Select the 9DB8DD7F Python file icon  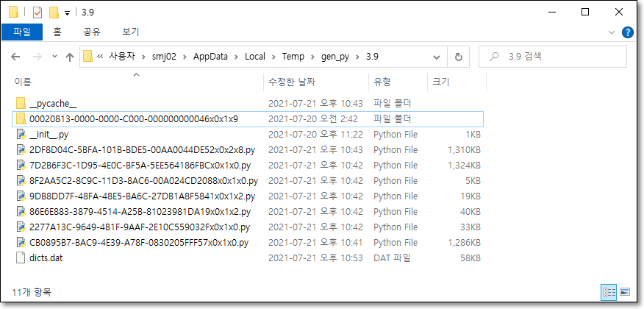(x=21, y=196)
